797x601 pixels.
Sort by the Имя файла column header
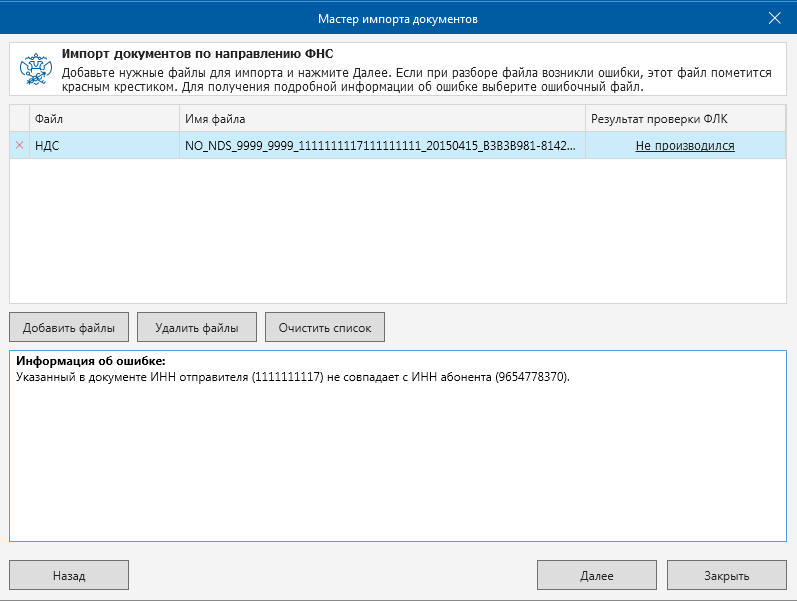pos(382,119)
